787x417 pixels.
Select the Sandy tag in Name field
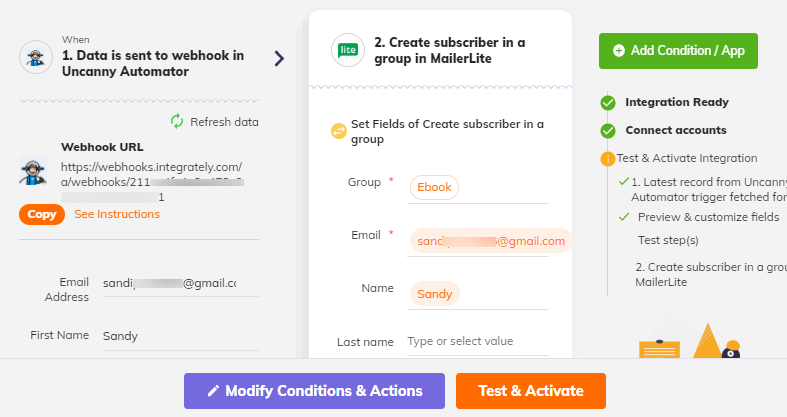pyautogui.click(x=435, y=294)
